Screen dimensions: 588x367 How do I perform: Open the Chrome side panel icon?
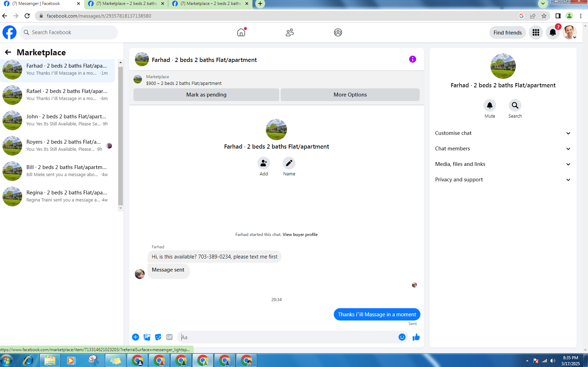tap(558, 16)
